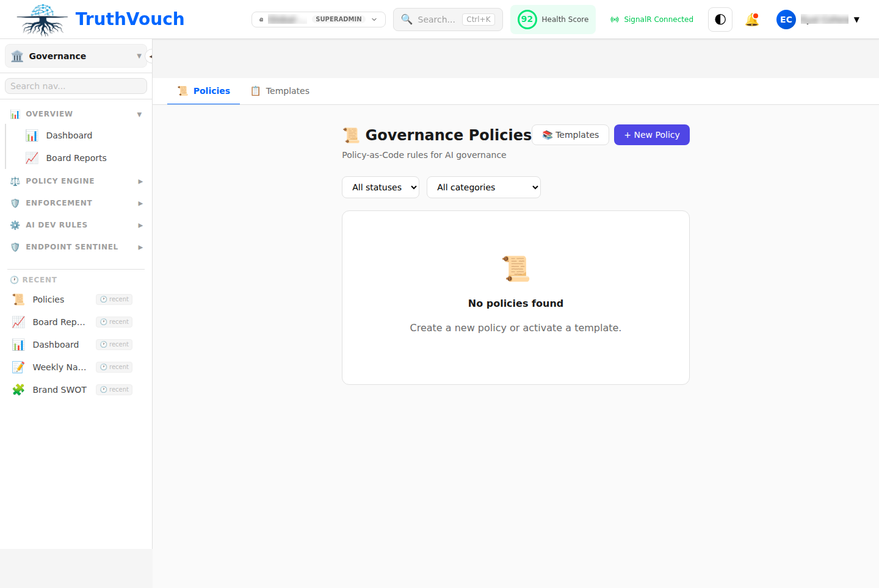Switch to the Templates tab

(x=280, y=90)
